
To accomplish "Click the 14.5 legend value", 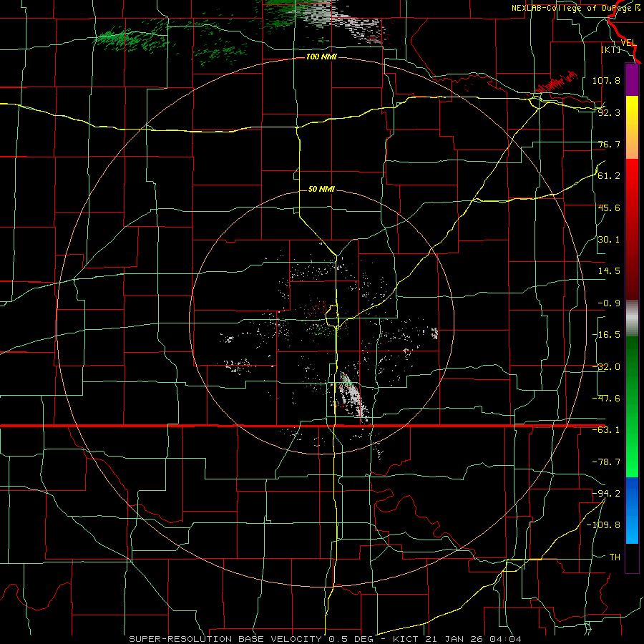I will pyautogui.click(x=609, y=271).
